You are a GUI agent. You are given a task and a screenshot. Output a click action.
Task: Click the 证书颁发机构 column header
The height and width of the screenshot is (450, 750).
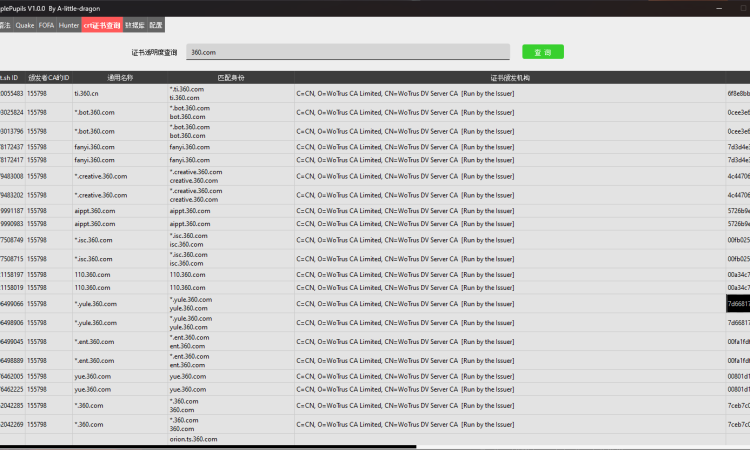(x=510, y=77)
